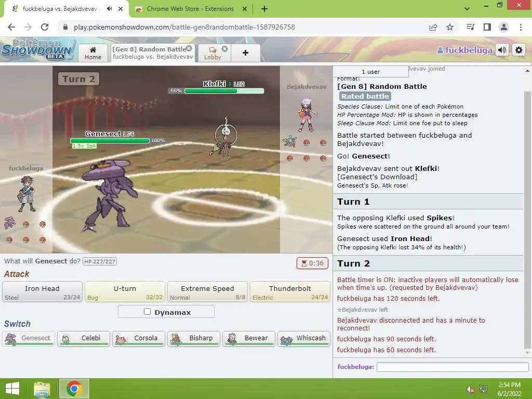This screenshot has height=399, width=532.
Task: Click the opponent's Klefki team icon
Action: [x=290, y=141]
